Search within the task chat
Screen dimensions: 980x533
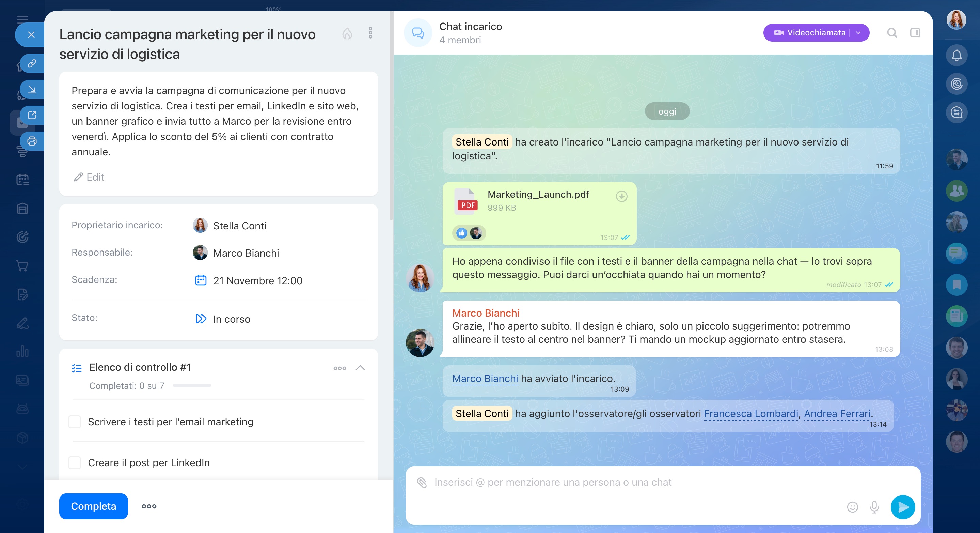pos(892,33)
